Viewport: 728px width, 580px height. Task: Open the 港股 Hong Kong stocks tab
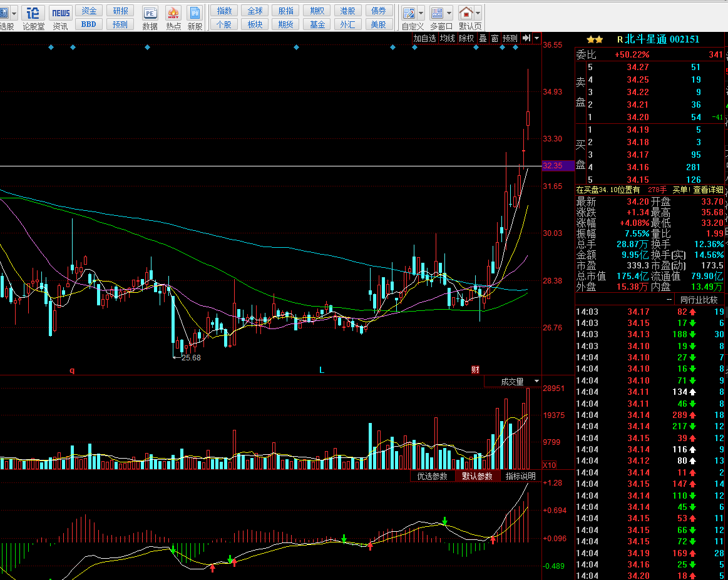click(x=348, y=11)
